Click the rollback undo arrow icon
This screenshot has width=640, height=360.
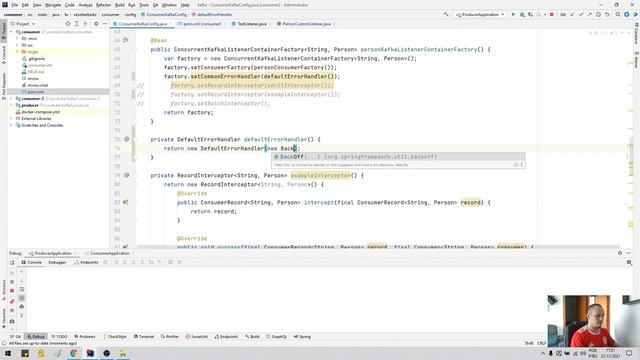(607, 14)
